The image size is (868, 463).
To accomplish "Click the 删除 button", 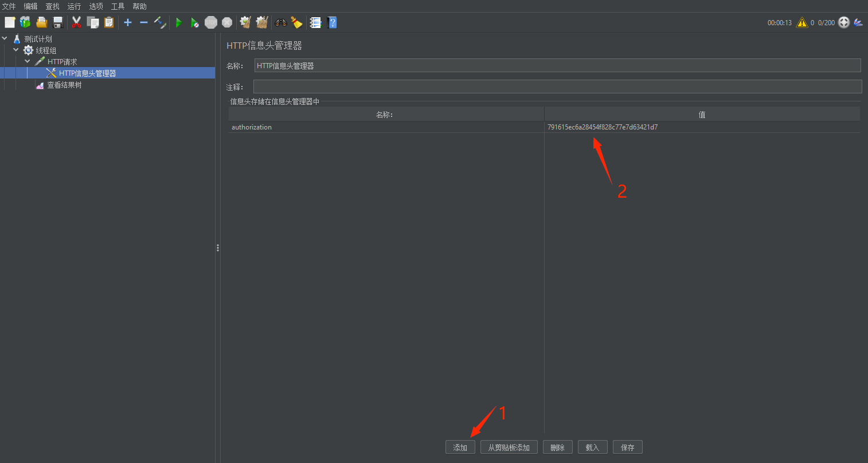I will [558, 448].
